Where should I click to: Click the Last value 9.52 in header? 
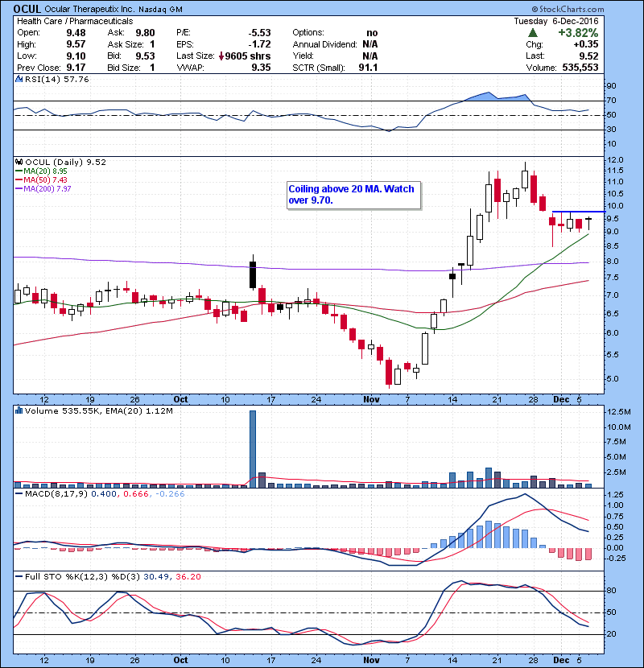[588, 56]
